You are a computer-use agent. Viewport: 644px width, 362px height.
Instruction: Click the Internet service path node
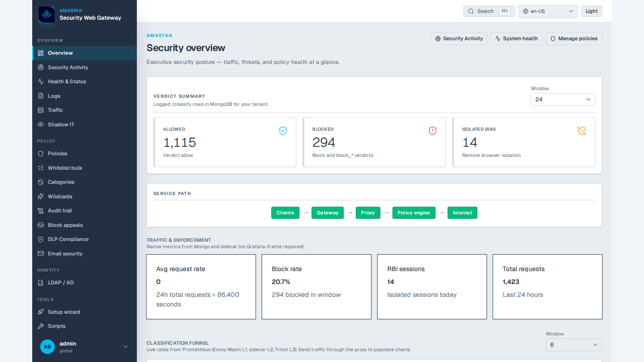462,213
